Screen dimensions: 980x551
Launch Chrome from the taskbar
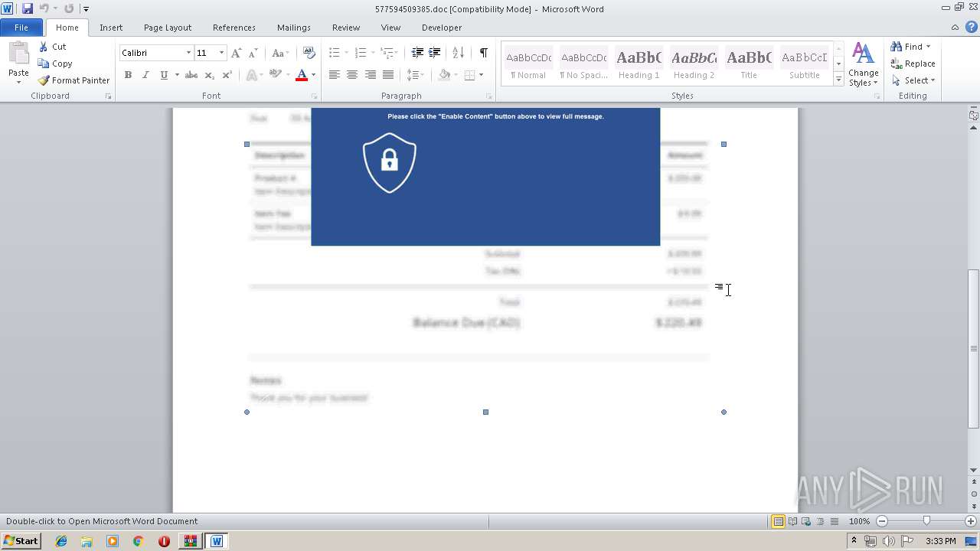pyautogui.click(x=138, y=541)
